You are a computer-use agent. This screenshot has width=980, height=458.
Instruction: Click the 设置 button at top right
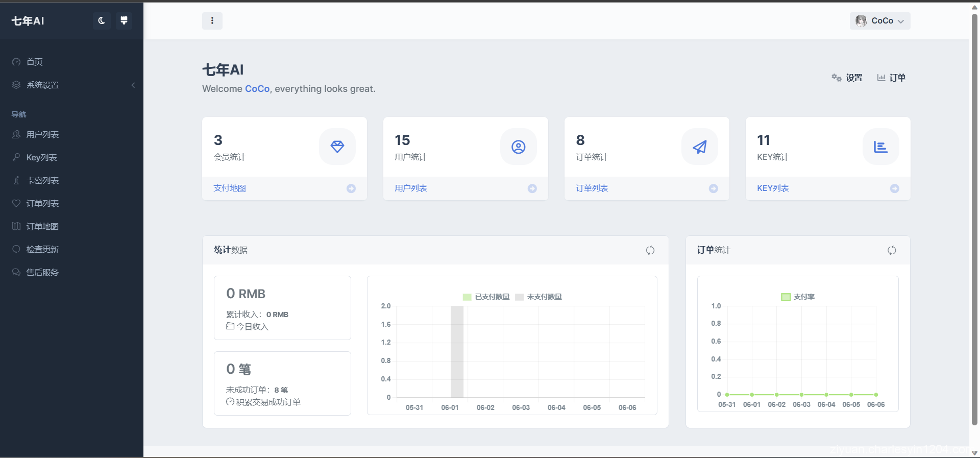point(847,78)
